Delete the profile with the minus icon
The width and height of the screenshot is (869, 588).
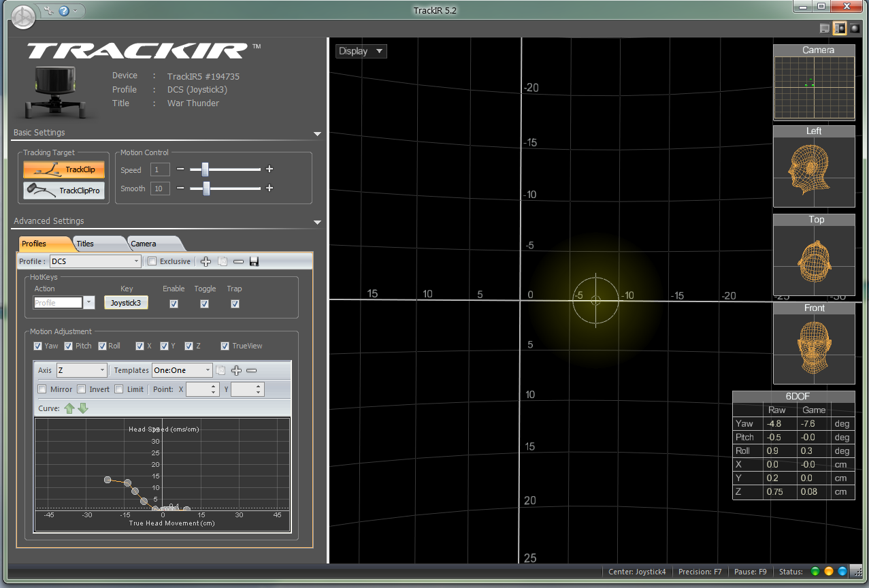pos(238,261)
